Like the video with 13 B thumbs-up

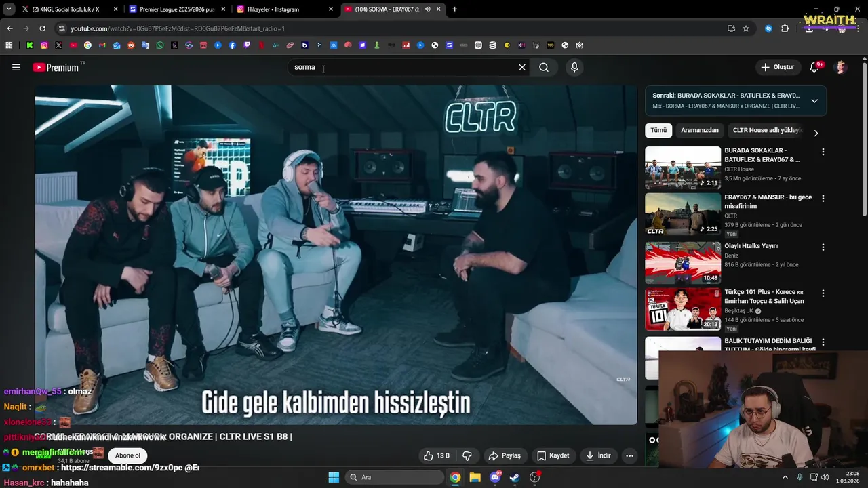tap(437, 455)
